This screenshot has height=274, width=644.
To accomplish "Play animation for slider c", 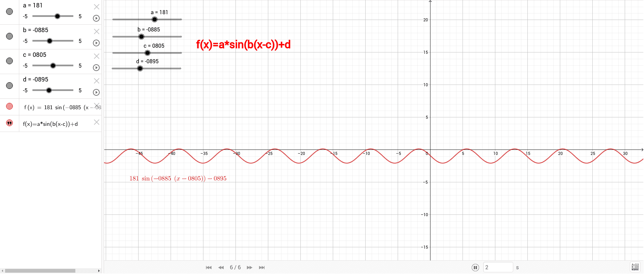I will pyautogui.click(x=96, y=68).
